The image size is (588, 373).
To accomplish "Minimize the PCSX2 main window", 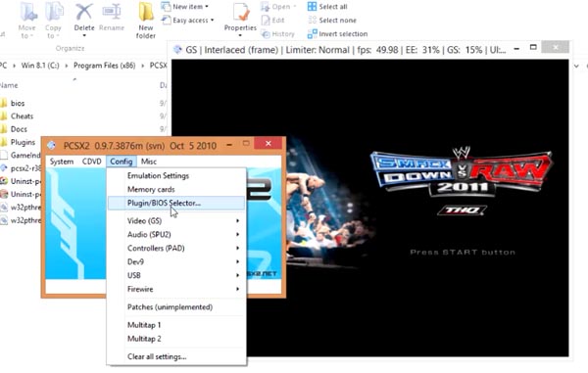I will tap(229, 145).
